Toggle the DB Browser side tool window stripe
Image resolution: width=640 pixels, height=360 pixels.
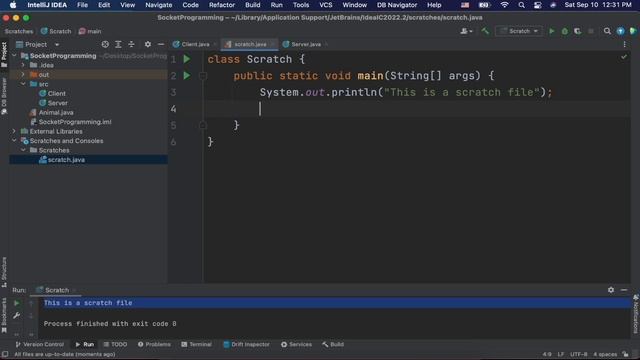pyautogui.click(x=4, y=96)
